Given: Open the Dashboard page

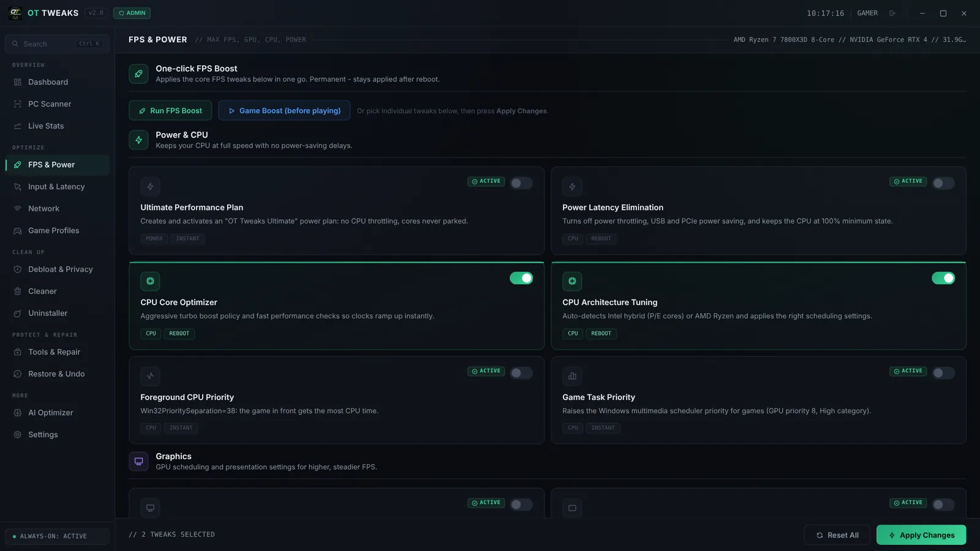Looking at the screenshot, I should click(x=57, y=82).
